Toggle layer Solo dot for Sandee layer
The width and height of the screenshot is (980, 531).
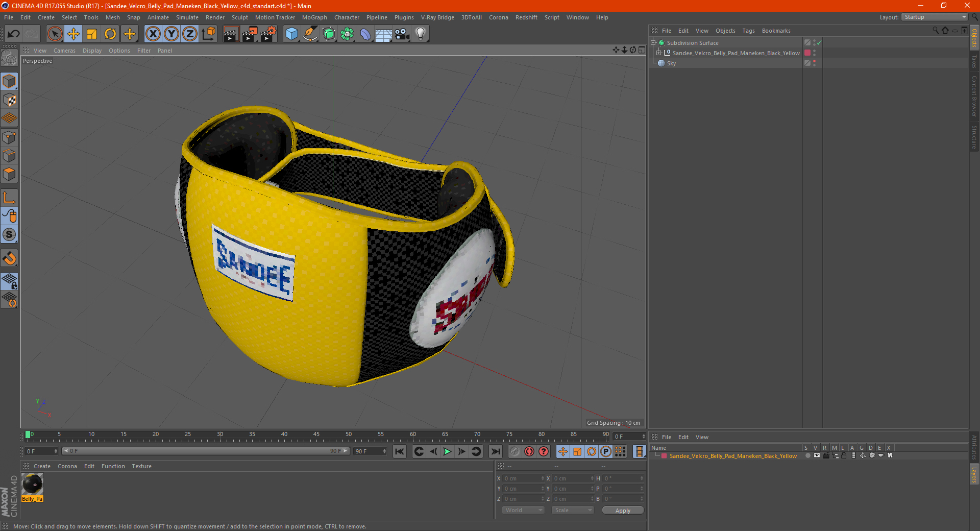tap(807, 456)
